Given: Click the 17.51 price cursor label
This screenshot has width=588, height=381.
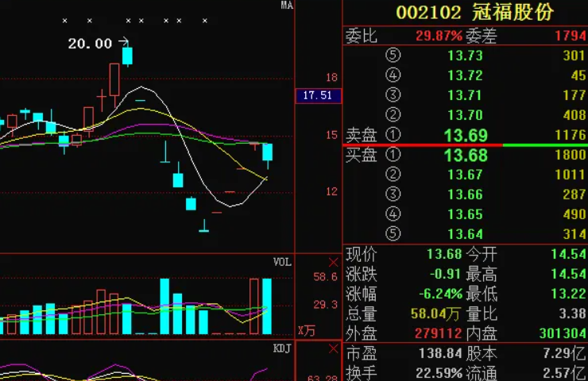Looking at the screenshot, I should 318,95.
